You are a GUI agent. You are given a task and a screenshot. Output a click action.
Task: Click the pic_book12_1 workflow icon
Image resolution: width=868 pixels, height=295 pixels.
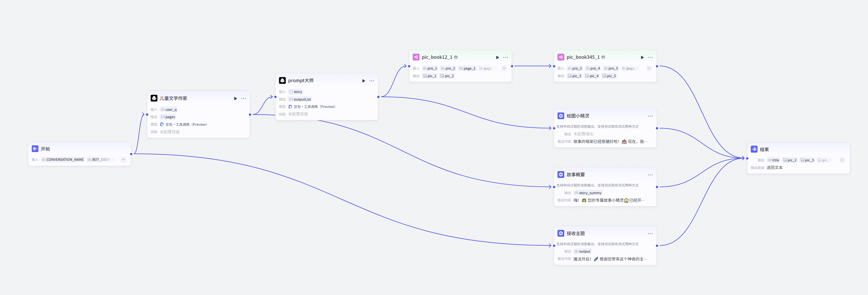click(416, 57)
